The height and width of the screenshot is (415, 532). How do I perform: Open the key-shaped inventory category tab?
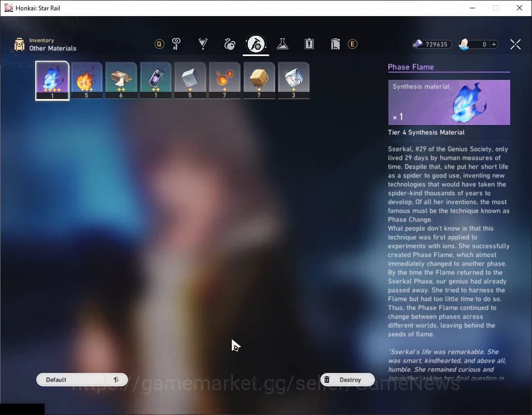176,44
